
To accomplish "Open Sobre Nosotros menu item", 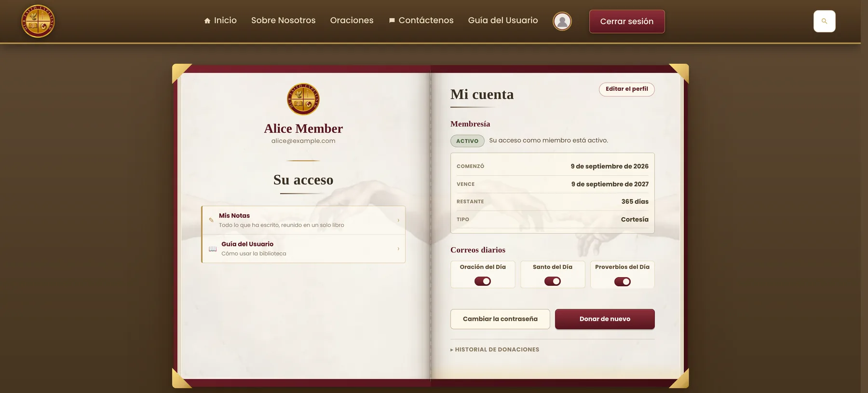I will (x=284, y=20).
